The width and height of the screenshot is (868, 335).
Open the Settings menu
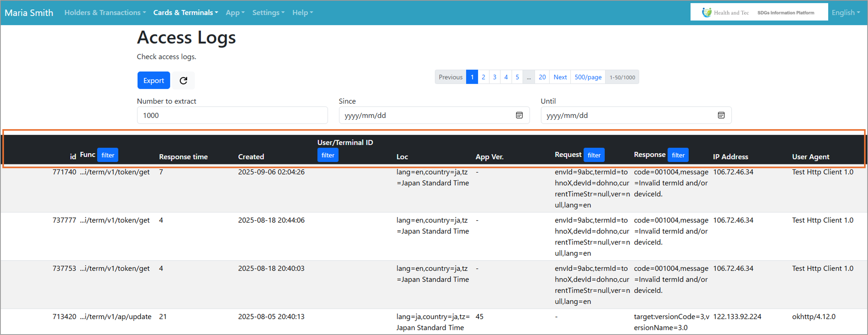point(268,12)
